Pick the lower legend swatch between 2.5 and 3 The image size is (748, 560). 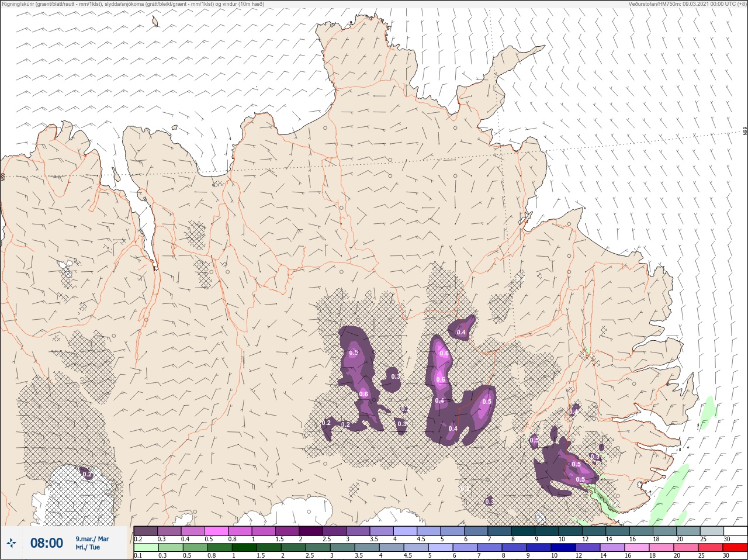point(318,548)
